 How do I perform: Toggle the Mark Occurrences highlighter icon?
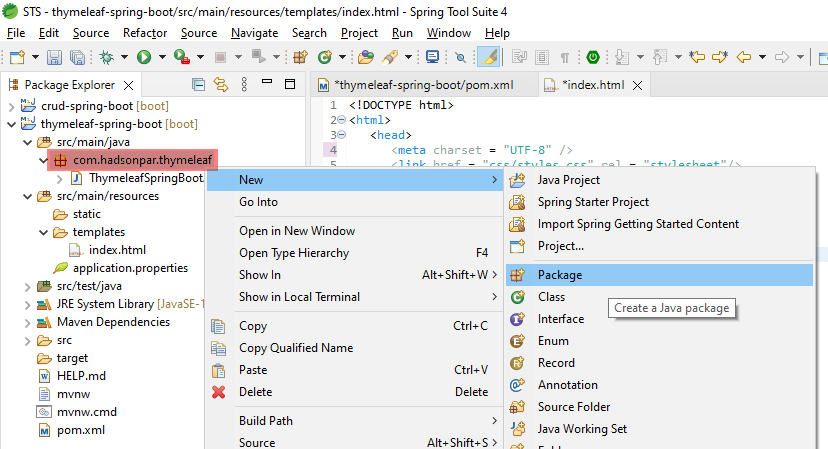pyautogui.click(x=488, y=57)
